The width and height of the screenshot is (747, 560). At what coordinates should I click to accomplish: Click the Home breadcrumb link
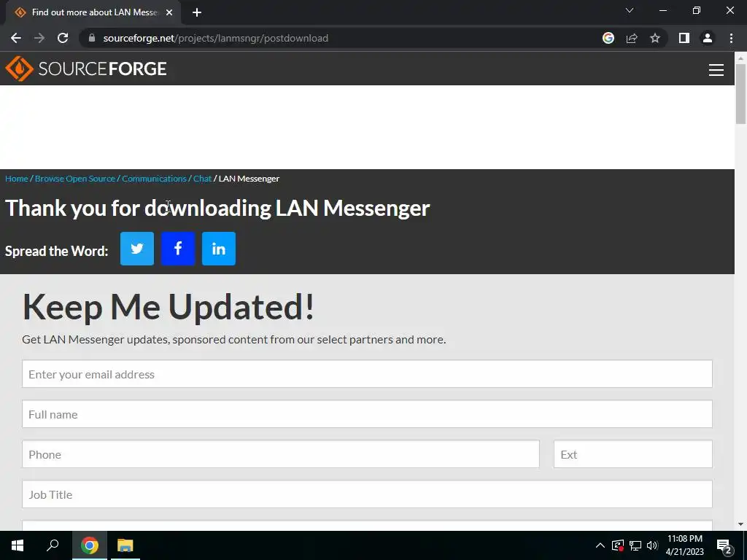click(17, 179)
